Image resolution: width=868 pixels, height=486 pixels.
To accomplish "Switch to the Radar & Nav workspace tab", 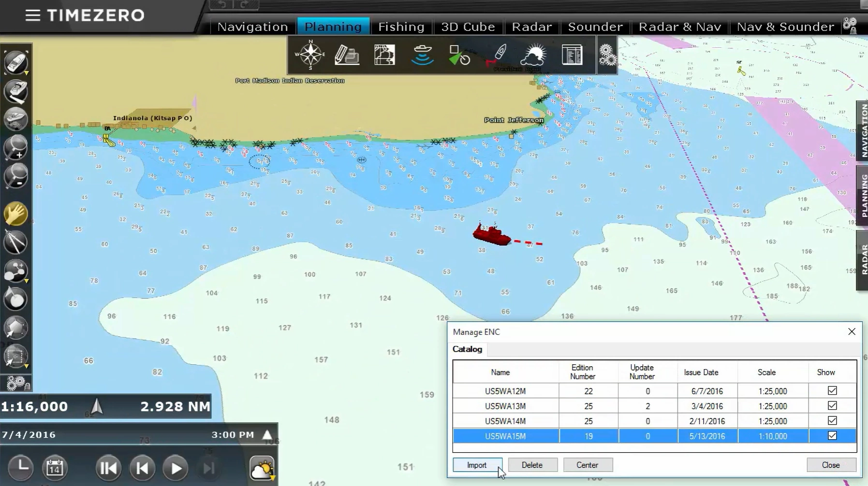I will pos(680,27).
